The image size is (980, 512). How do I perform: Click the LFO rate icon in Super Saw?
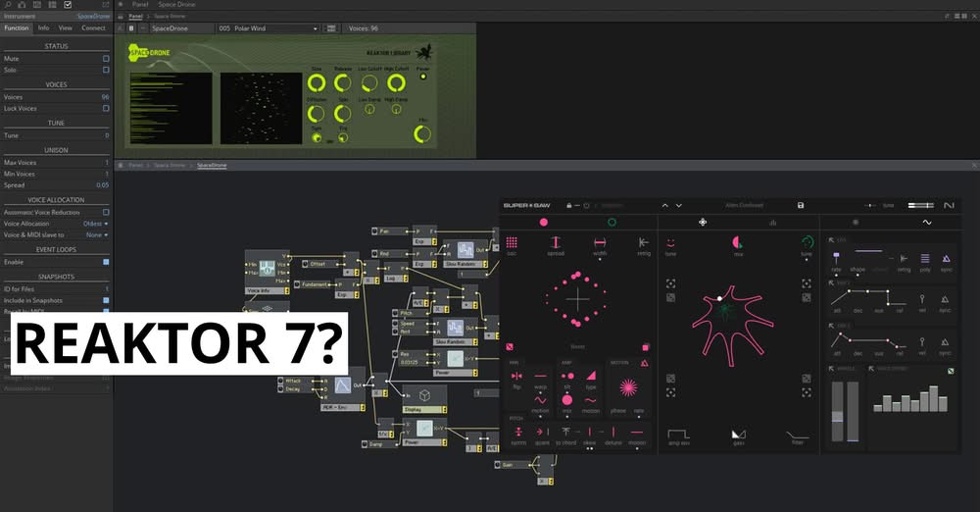[836, 257]
